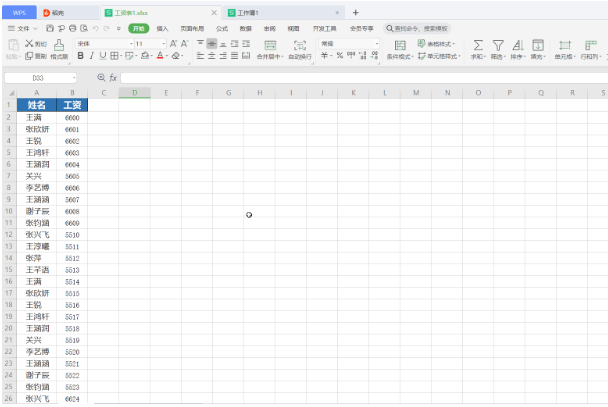Click the zoom magnifier beside fx
The width and height of the screenshot is (608, 407).
pos(101,78)
